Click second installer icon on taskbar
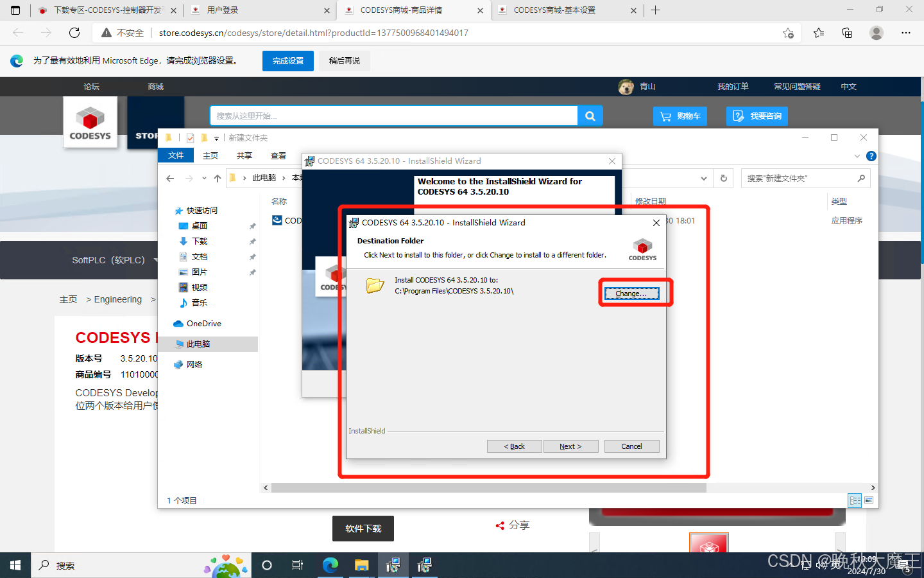This screenshot has height=578, width=924. pos(424,565)
